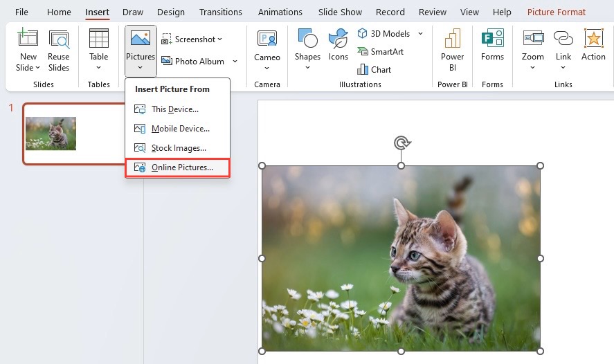Click the rotation handle above the picture
The image size is (614, 364).
coord(401,143)
